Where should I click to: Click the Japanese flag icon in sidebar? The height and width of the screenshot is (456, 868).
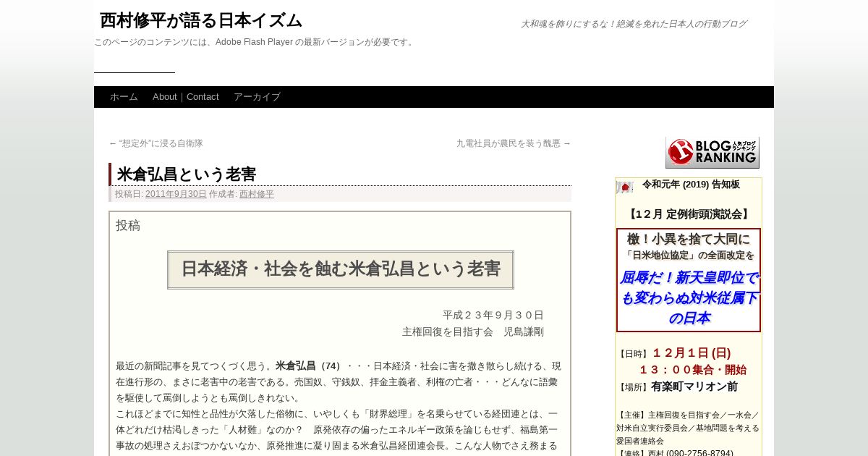(x=624, y=187)
